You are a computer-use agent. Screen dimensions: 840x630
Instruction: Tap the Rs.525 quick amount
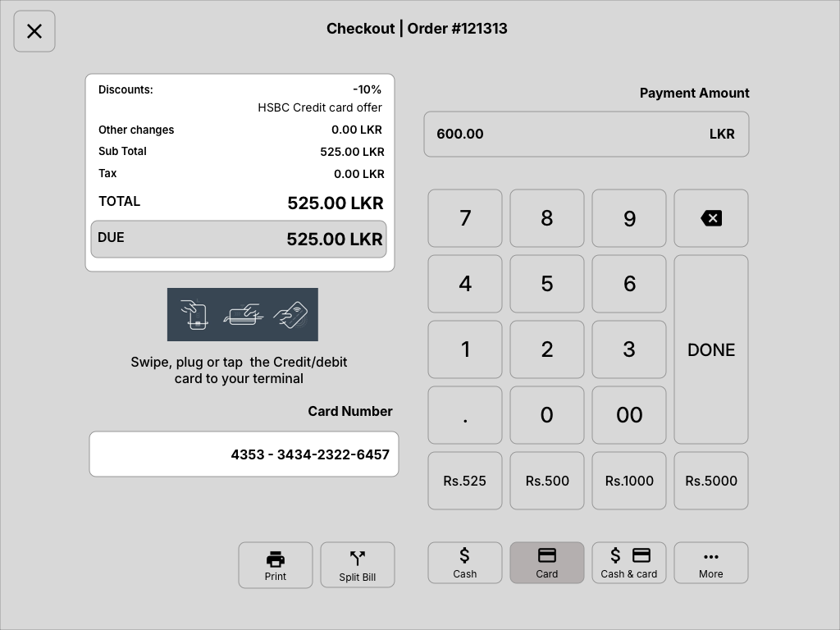[464, 481]
